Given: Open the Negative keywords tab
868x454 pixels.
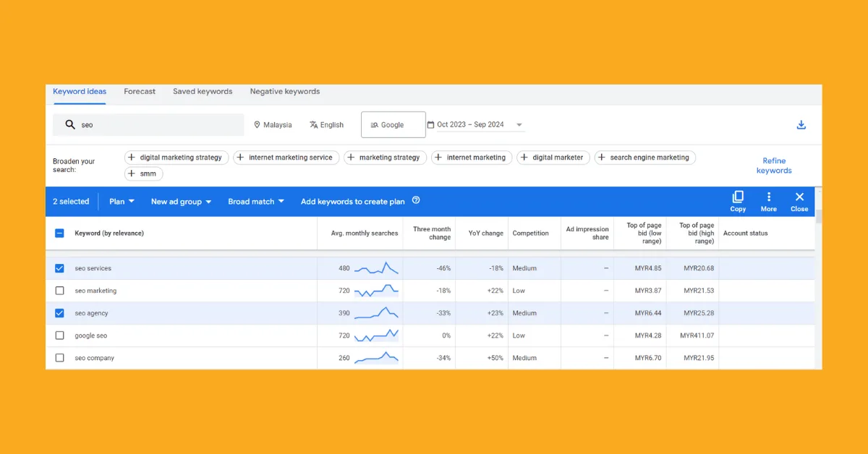Looking at the screenshot, I should (285, 92).
